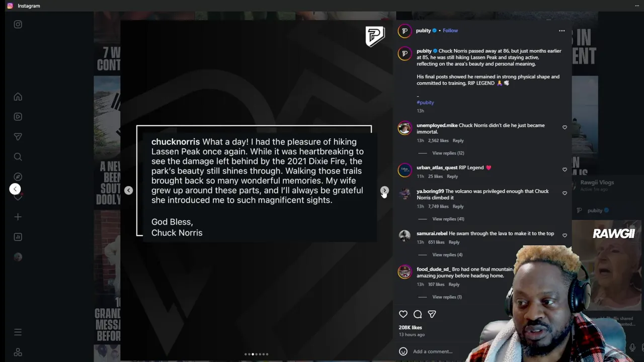Advance to the next carousel slide

pos(384,191)
